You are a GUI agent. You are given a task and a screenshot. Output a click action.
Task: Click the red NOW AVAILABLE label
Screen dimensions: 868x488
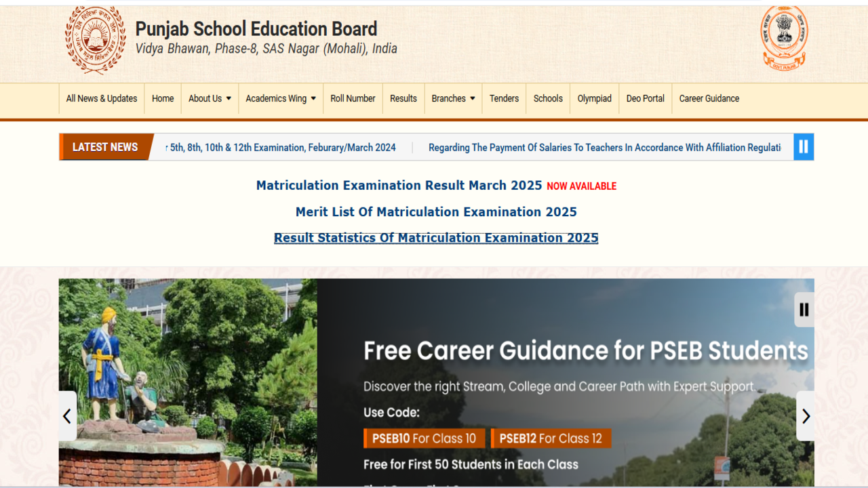coord(582,186)
